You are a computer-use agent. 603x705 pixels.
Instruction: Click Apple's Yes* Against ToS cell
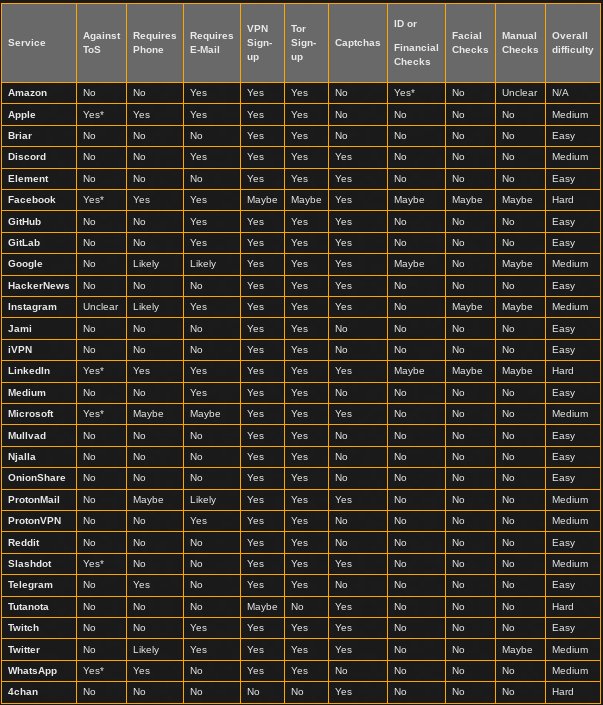pos(102,115)
